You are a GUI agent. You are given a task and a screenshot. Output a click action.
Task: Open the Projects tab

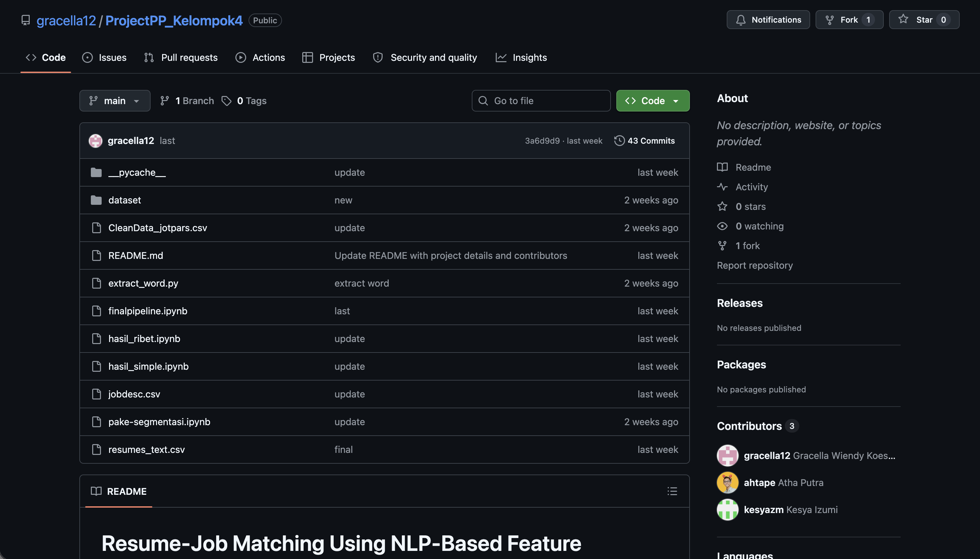[x=329, y=57]
